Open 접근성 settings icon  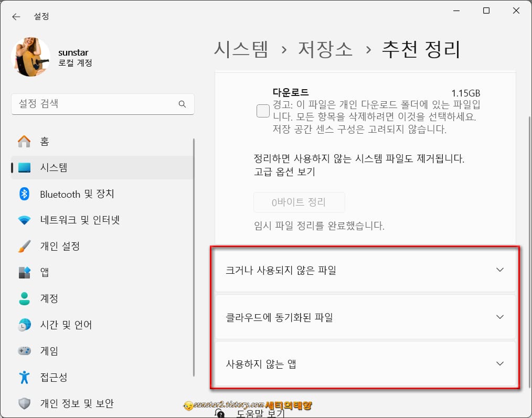point(23,377)
